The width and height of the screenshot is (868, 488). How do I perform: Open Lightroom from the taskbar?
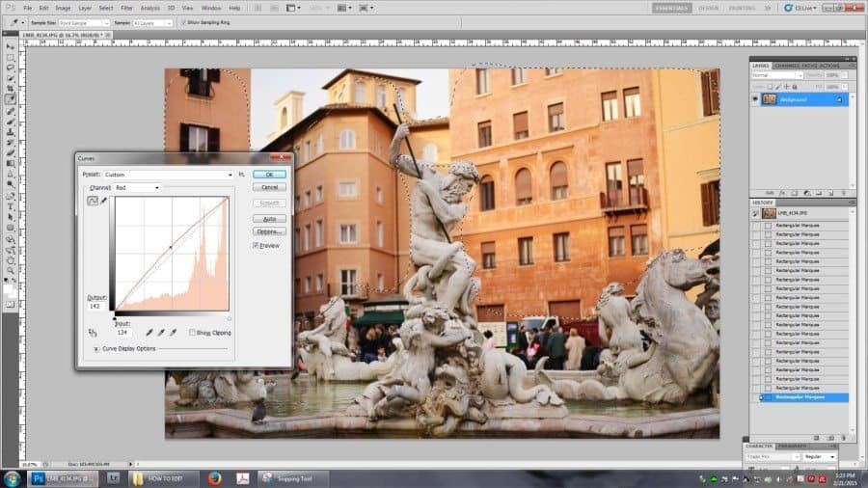113,478
